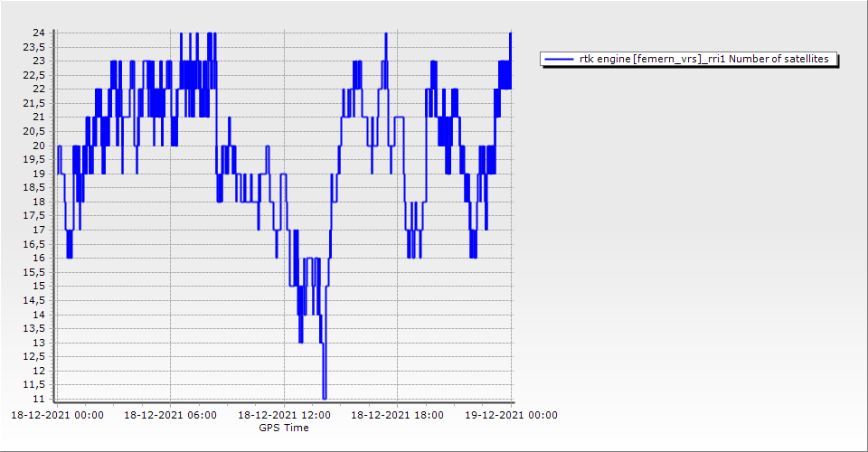Click the 18-12-2021 12:00 time label
Image resolution: width=868 pixels, height=452 pixels.
pos(284,416)
